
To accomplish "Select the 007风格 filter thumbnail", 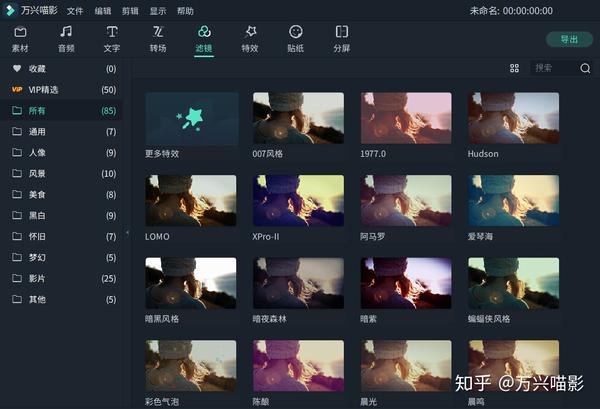I will [x=298, y=118].
